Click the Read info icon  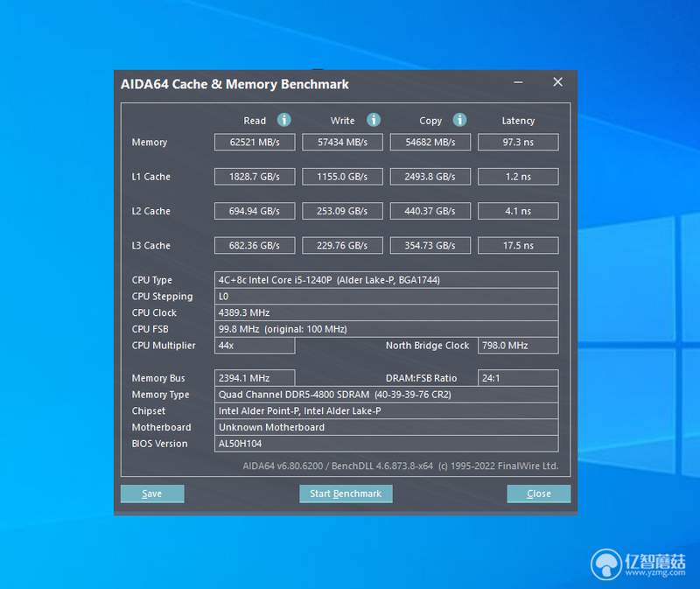pyautogui.click(x=283, y=120)
